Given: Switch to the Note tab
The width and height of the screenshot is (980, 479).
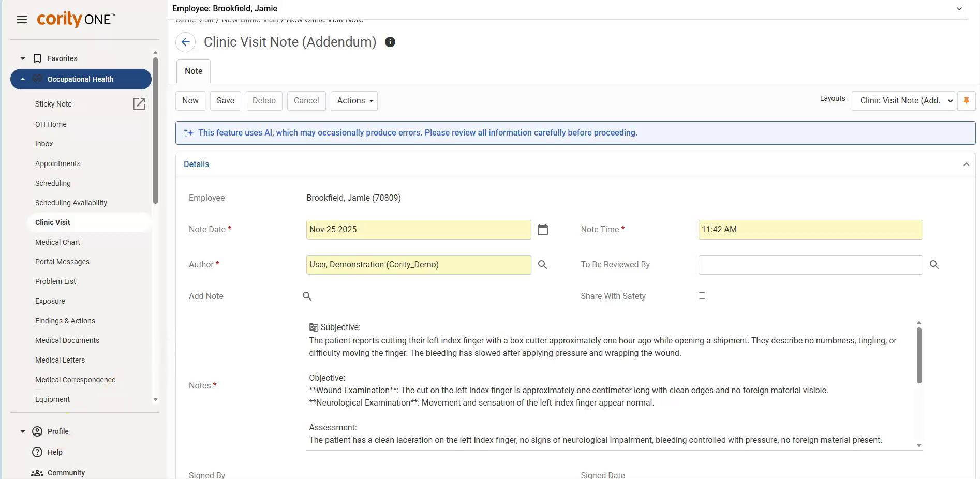Looking at the screenshot, I should 193,71.
